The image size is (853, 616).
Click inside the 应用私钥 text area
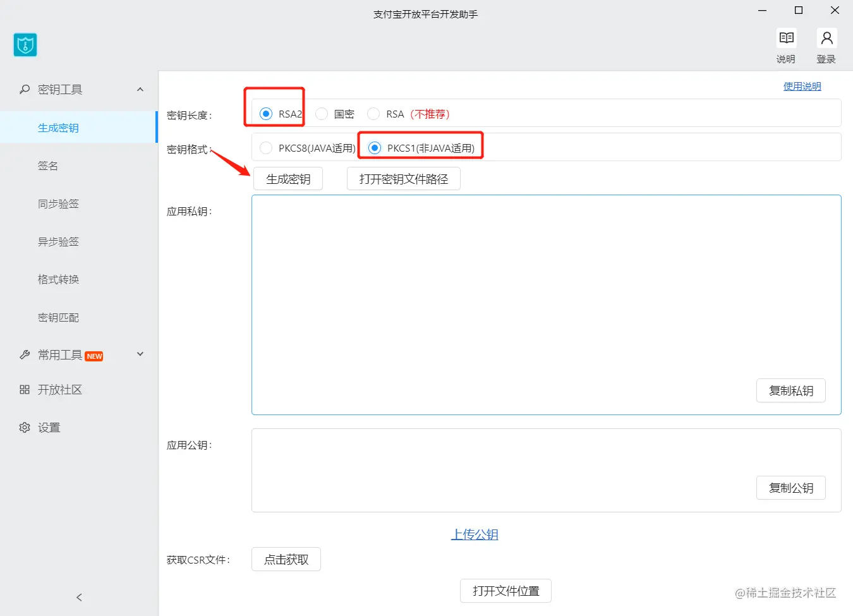pos(547,305)
